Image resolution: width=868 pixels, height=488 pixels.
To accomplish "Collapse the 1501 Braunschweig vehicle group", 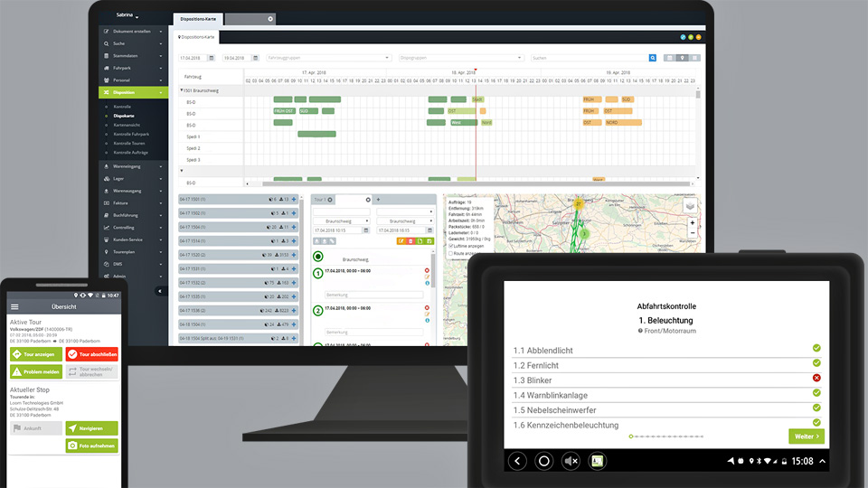I will [181, 90].
